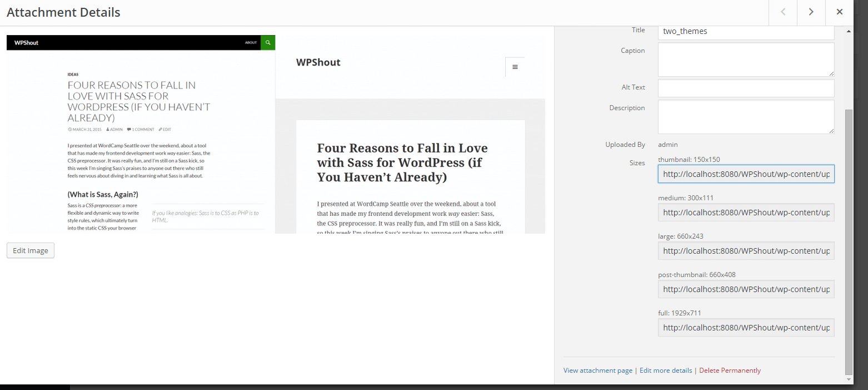Go to the previous attachment arrow

783,12
